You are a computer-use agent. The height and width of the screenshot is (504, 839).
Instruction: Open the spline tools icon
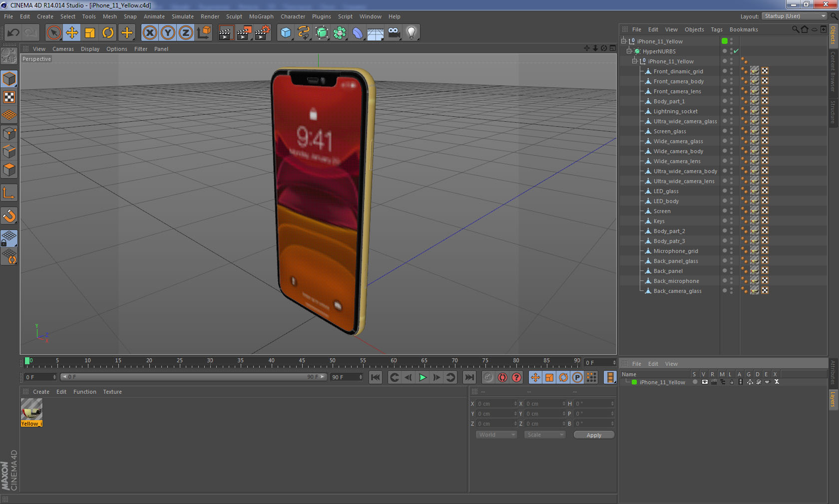(x=304, y=33)
